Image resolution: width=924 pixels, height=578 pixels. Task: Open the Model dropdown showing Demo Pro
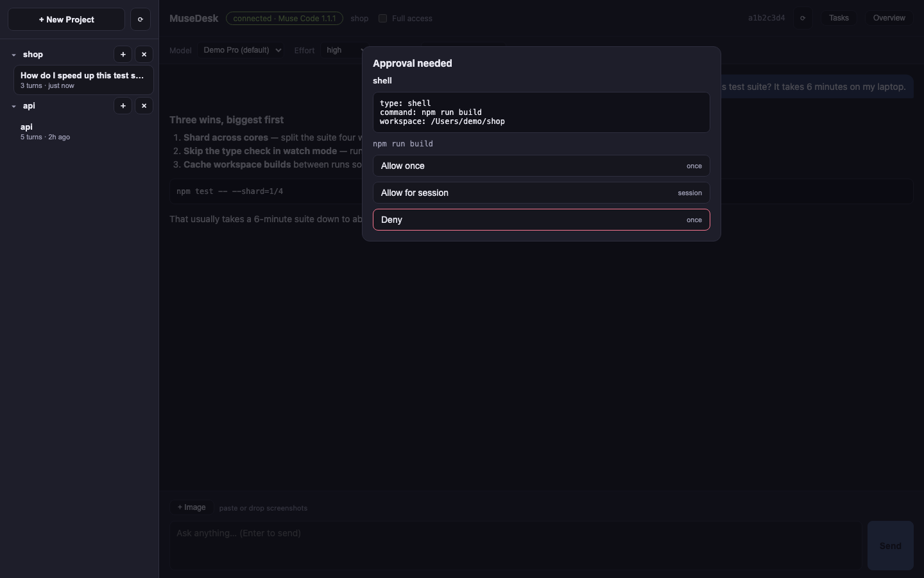coord(241,50)
